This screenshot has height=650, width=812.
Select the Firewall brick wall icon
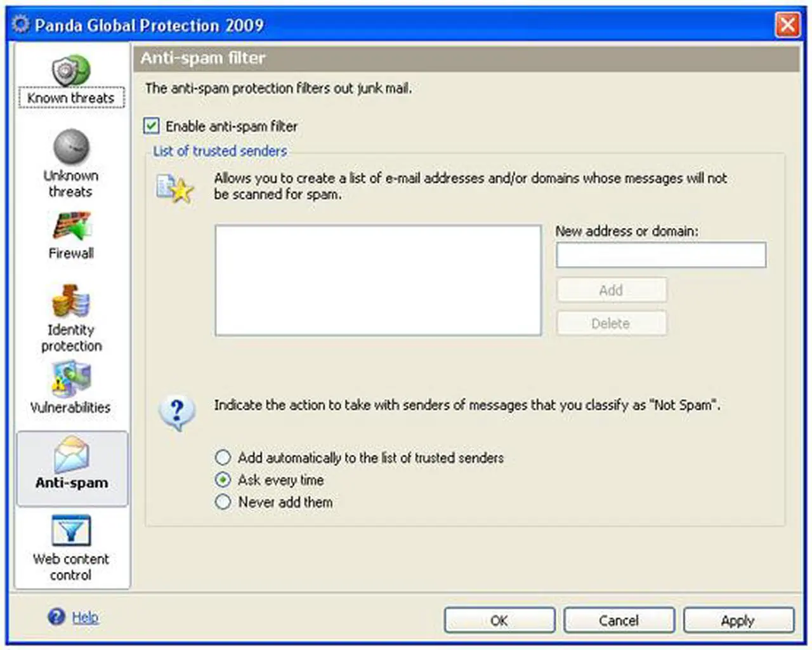pyautogui.click(x=72, y=226)
